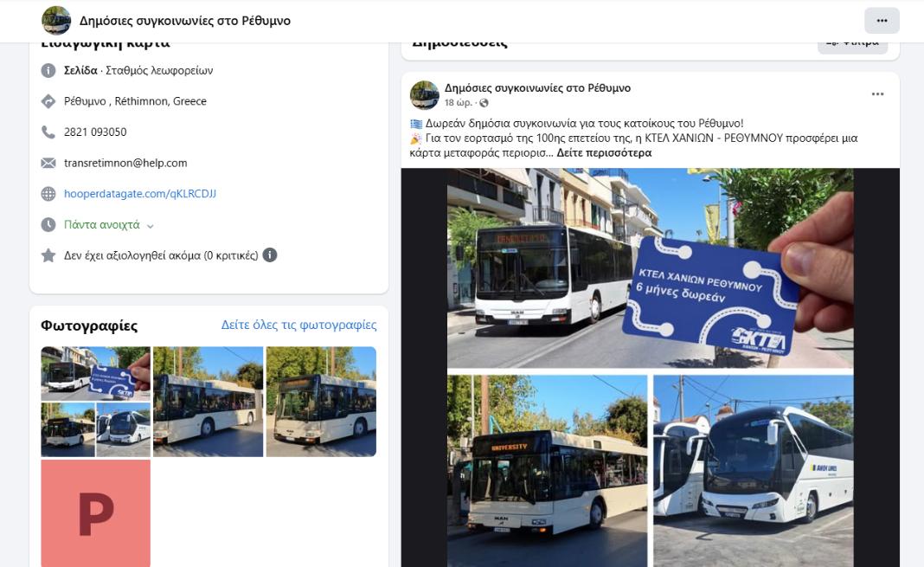
Task: Click the info icon beside the reviews count
Action: [270, 255]
